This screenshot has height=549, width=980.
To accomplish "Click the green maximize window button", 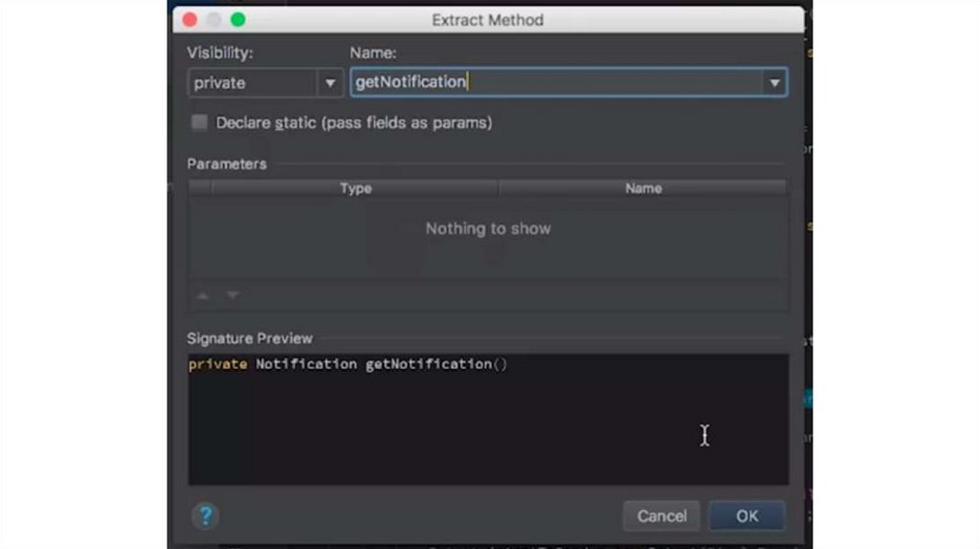I will [238, 20].
